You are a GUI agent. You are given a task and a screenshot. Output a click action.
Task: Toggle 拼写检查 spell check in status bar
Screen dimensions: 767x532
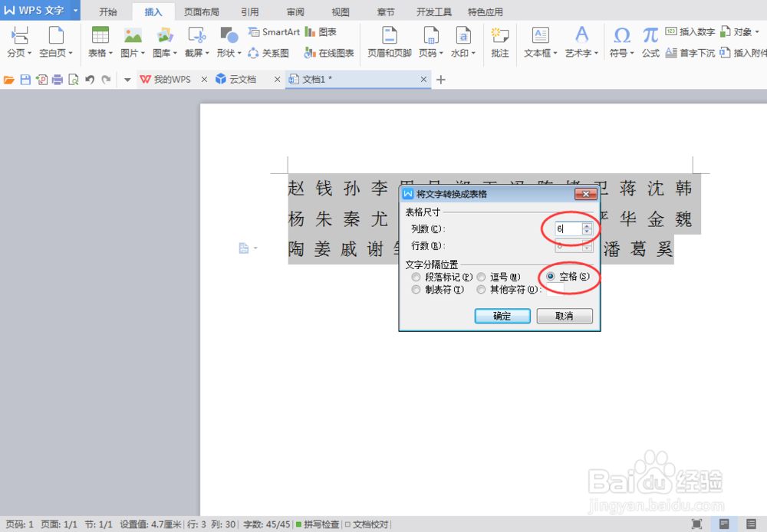(x=318, y=524)
